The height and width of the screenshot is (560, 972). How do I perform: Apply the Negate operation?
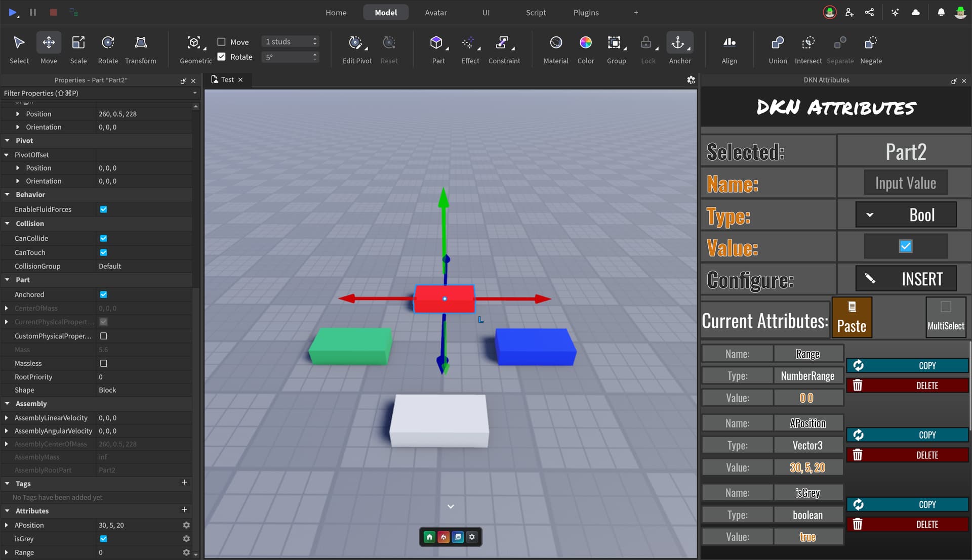pyautogui.click(x=871, y=49)
